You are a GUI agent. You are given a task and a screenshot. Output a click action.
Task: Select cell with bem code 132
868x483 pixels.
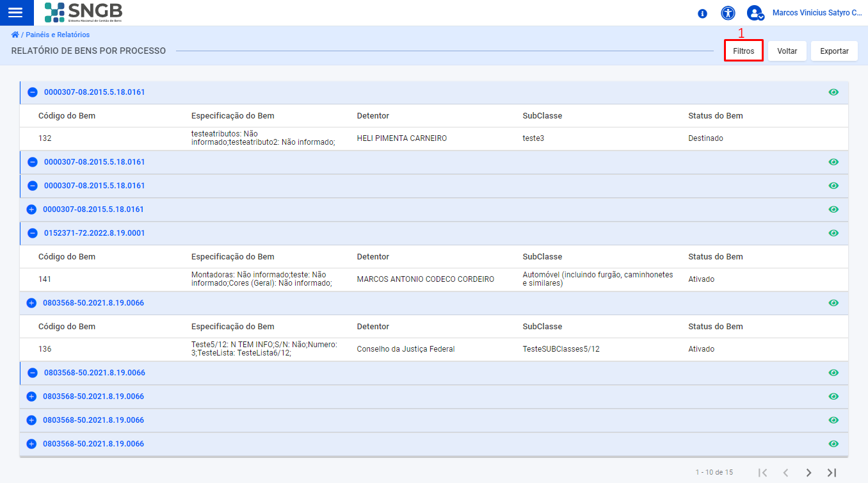tap(45, 138)
